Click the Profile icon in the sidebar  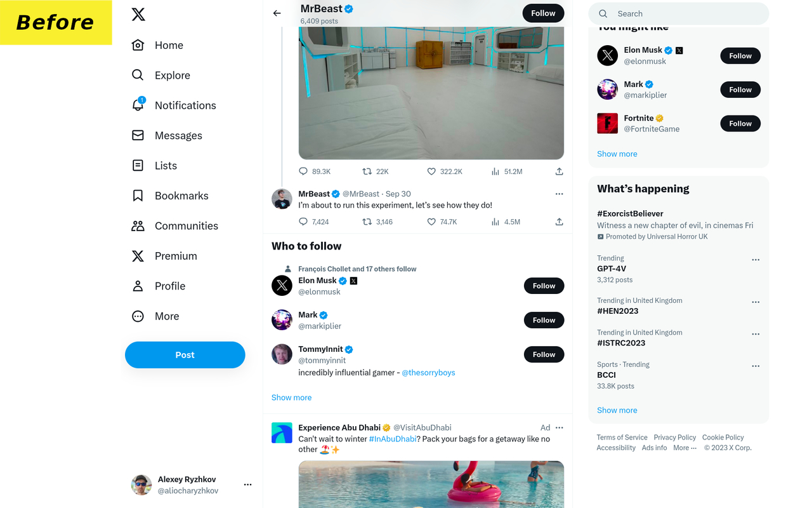138,286
